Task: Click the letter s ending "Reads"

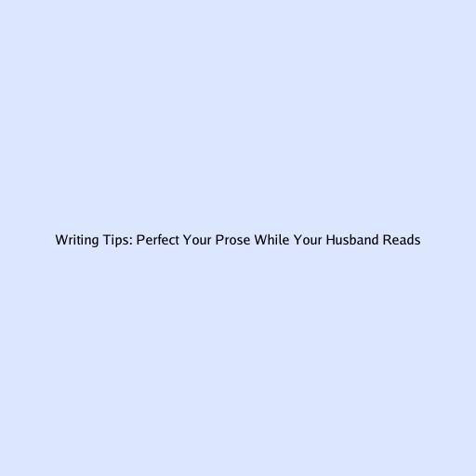Action: pos(417,242)
